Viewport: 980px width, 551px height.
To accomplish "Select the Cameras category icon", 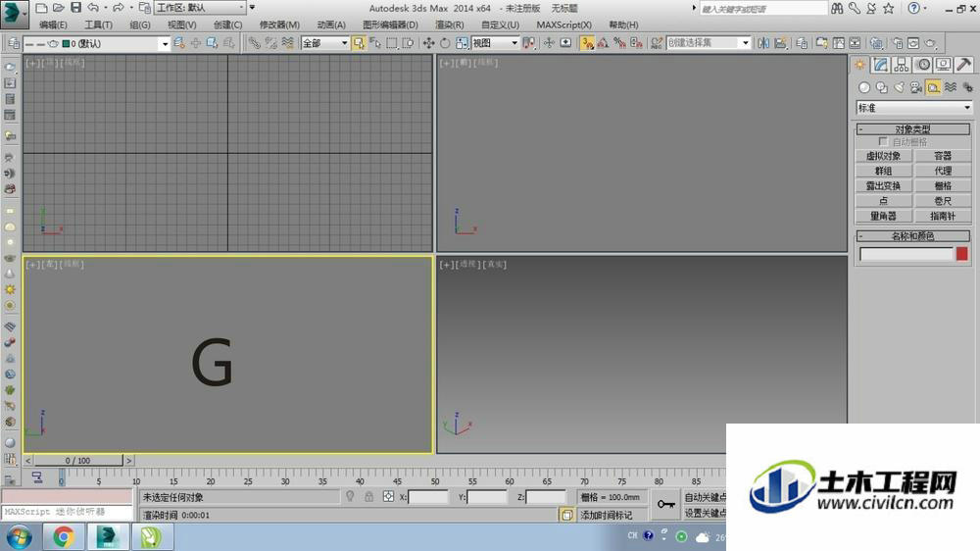I will click(916, 88).
